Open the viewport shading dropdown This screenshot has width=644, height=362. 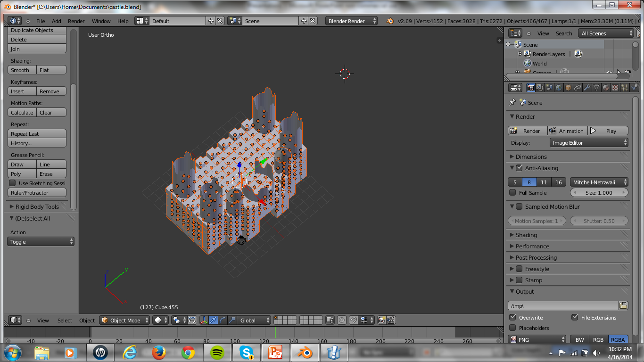[x=158, y=320]
